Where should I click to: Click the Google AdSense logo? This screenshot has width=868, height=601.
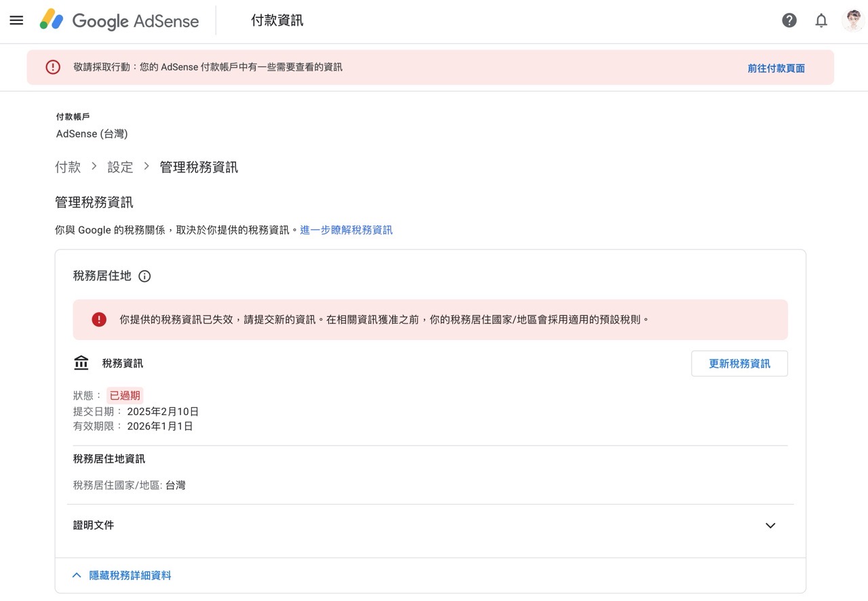(119, 21)
